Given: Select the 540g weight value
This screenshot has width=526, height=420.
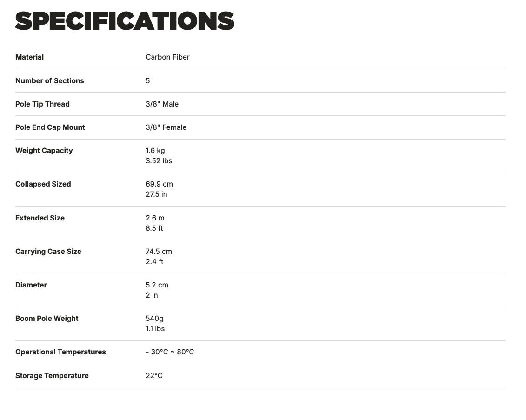Looking at the screenshot, I should (155, 319).
